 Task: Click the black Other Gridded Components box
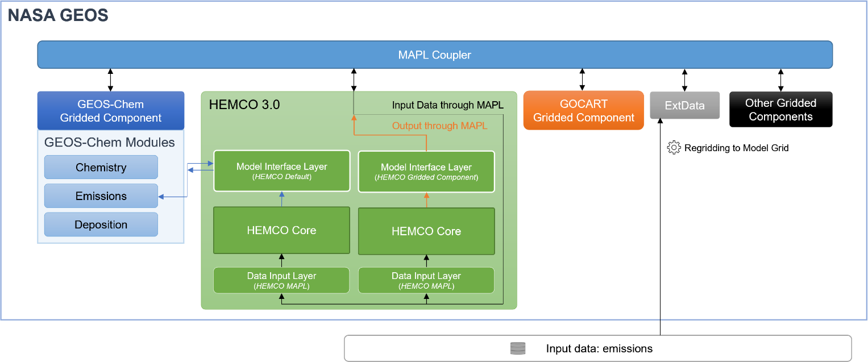click(x=780, y=110)
